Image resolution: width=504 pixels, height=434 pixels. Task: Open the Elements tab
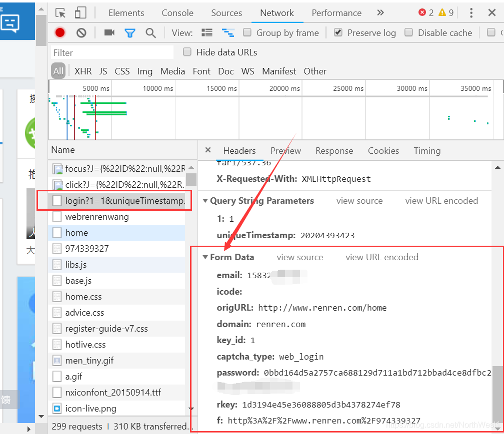126,13
